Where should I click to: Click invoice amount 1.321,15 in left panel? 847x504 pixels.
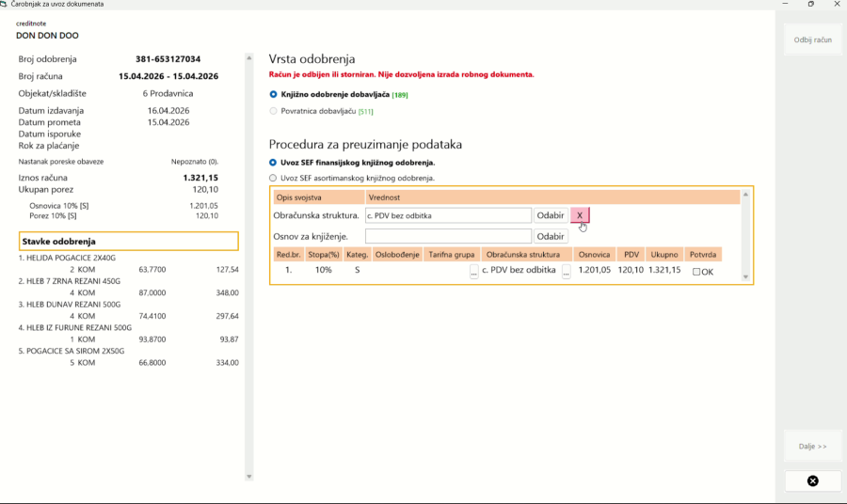(x=200, y=178)
